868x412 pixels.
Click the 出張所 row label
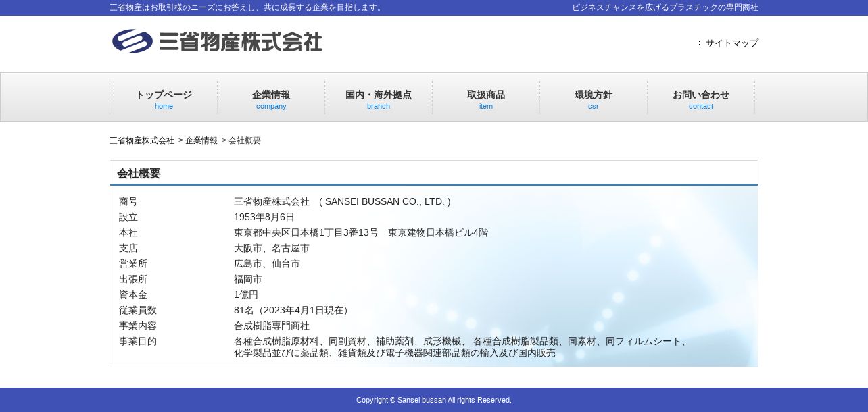133,279
